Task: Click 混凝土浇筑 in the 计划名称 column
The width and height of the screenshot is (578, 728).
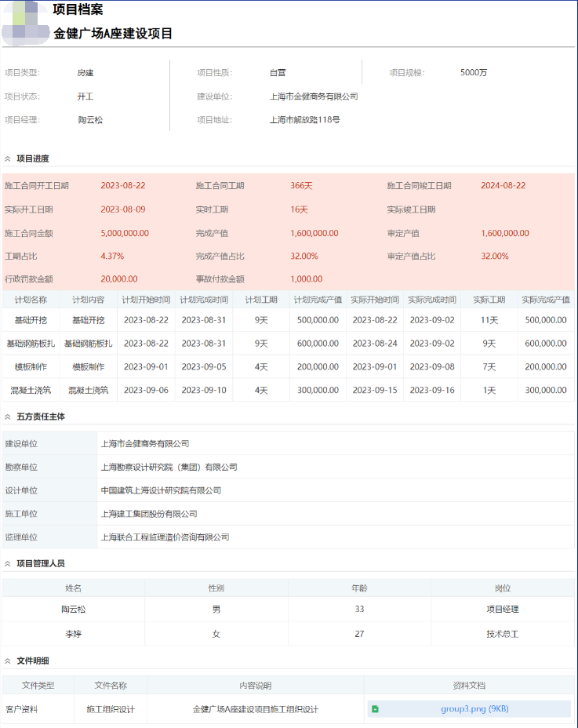Action: click(31, 391)
